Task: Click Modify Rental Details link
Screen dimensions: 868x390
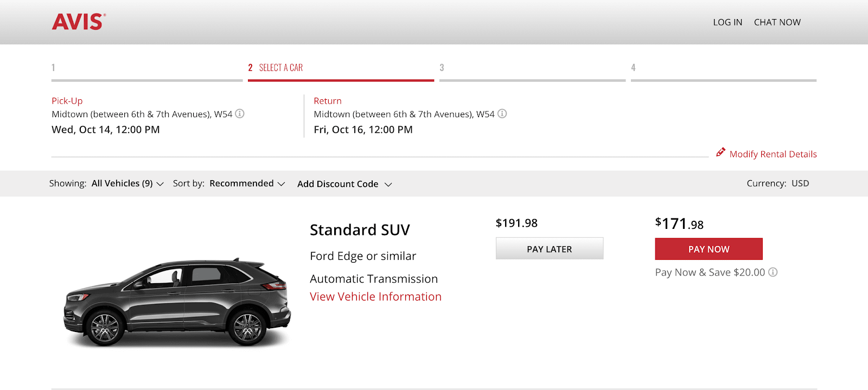Action: [773, 154]
